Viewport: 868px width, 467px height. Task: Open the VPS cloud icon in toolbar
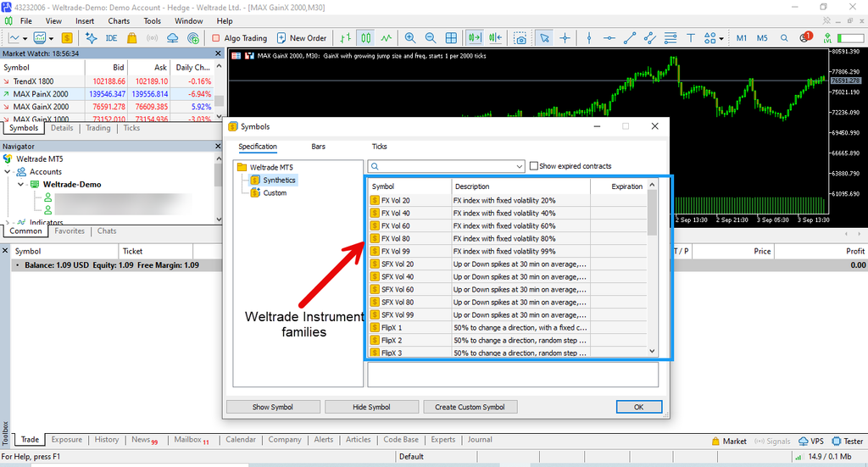click(x=172, y=38)
